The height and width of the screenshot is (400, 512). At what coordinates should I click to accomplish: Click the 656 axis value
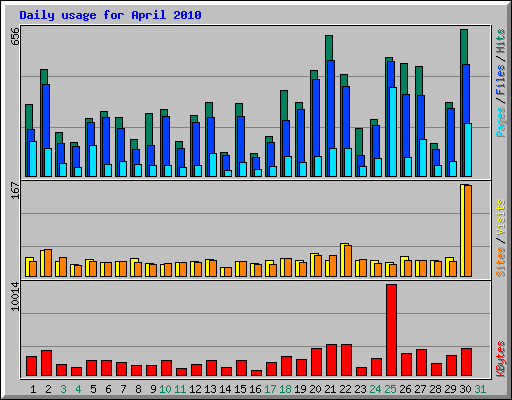(15, 36)
